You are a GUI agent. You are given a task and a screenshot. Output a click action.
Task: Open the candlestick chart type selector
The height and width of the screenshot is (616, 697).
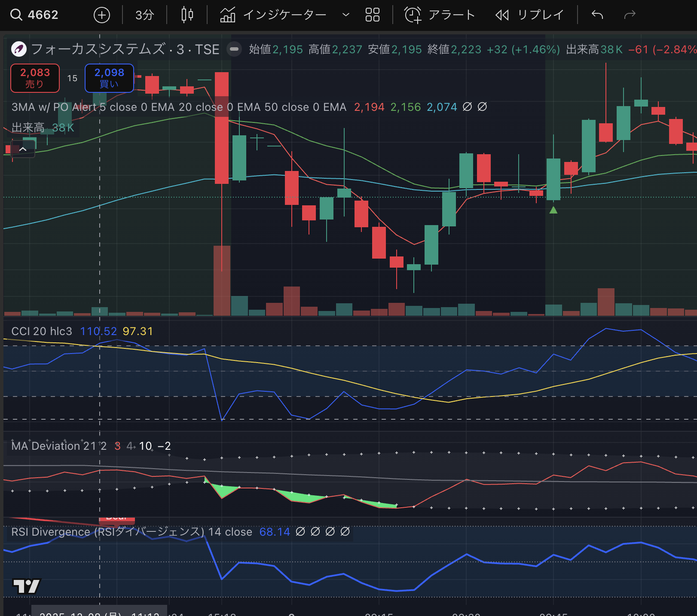[187, 15]
